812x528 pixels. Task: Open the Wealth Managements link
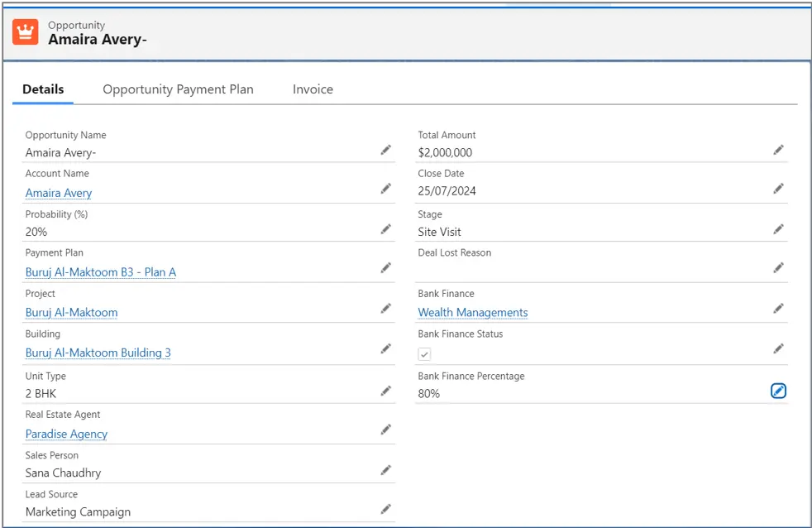pyautogui.click(x=473, y=313)
